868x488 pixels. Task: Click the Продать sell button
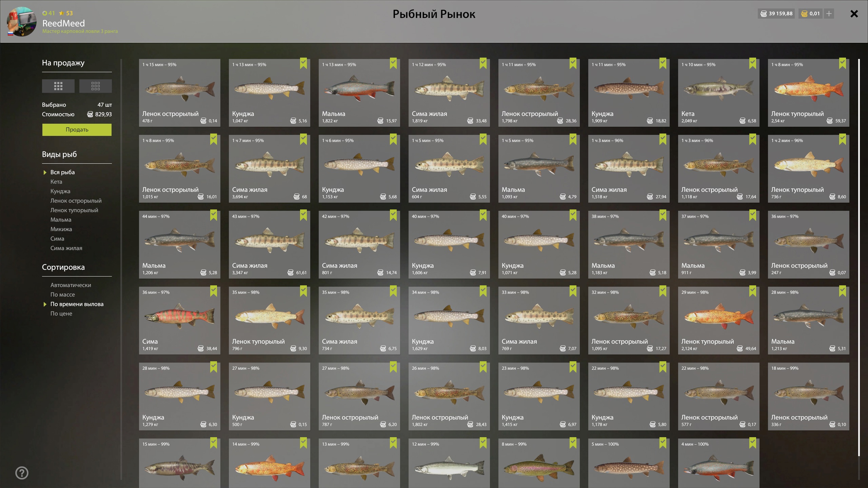pos(77,130)
